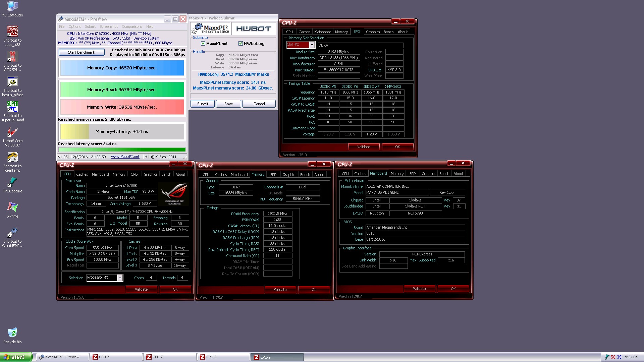Enable the MaxxPI.net submit checkbox

203,44
